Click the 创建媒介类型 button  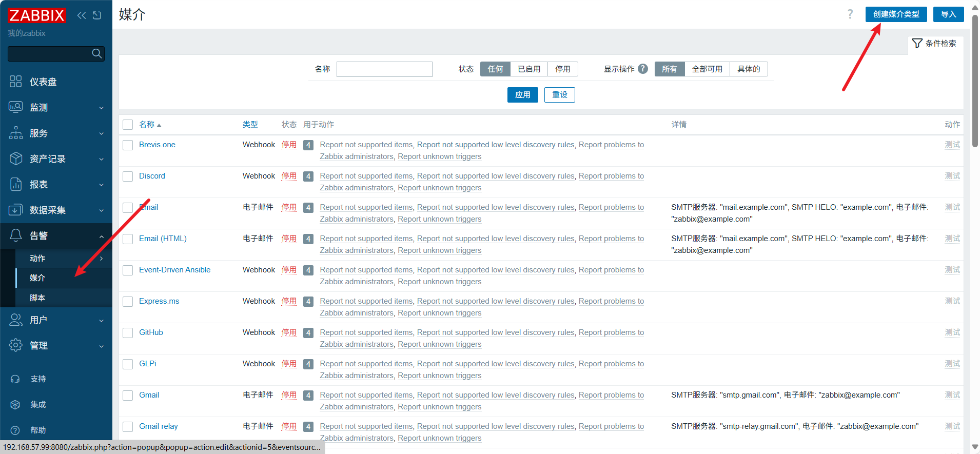coord(896,14)
